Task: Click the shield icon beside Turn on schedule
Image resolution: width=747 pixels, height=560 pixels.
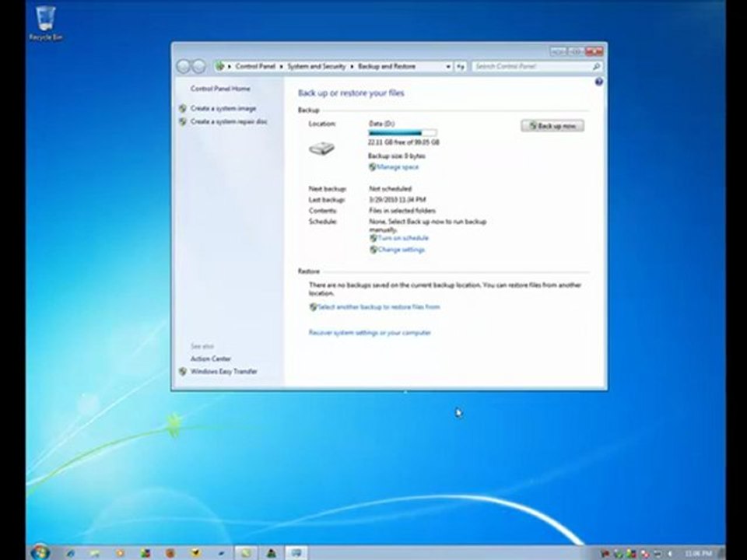Action: (373, 238)
